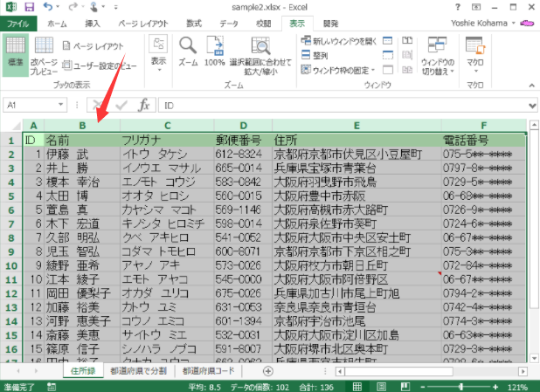Image resolution: width=540 pixels, height=392 pixels.
Task: Open ユーザー設定のビュー custom views
Action: tap(100, 65)
